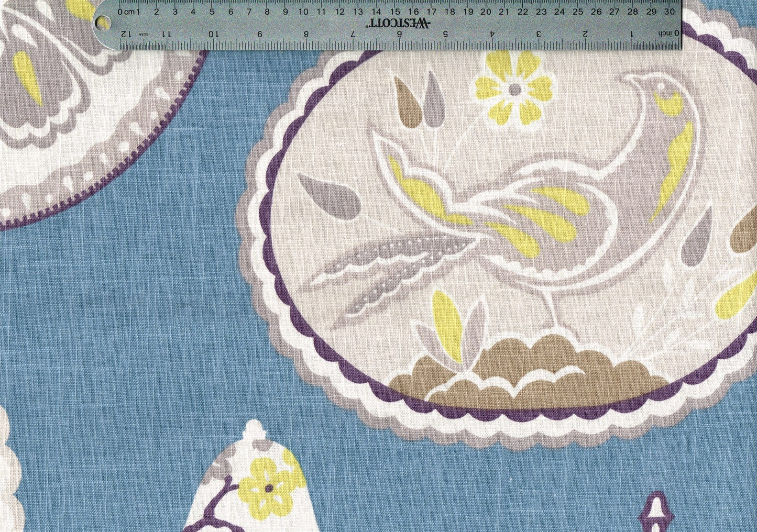
Task: Select the 30 centimeter mark number
Action: tap(669, 11)
